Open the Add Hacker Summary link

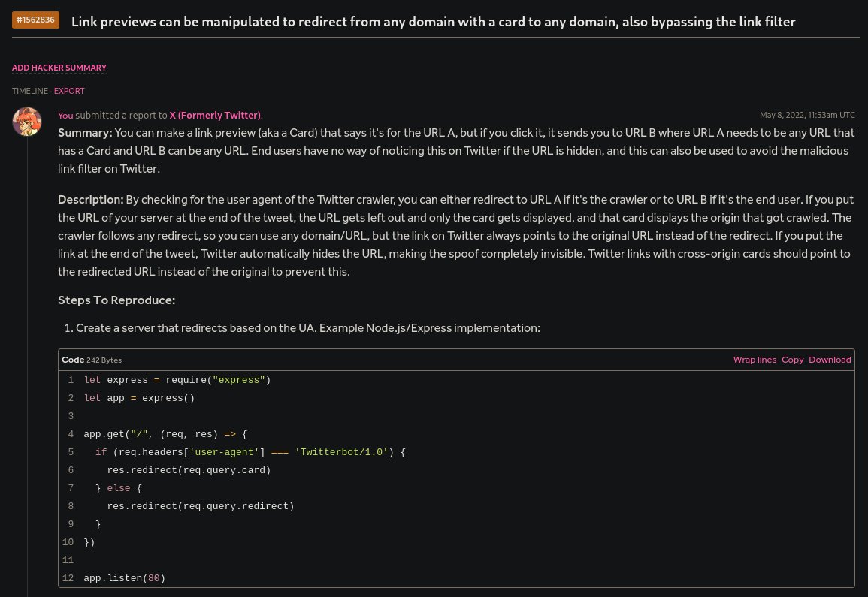[x=59, y=68]
